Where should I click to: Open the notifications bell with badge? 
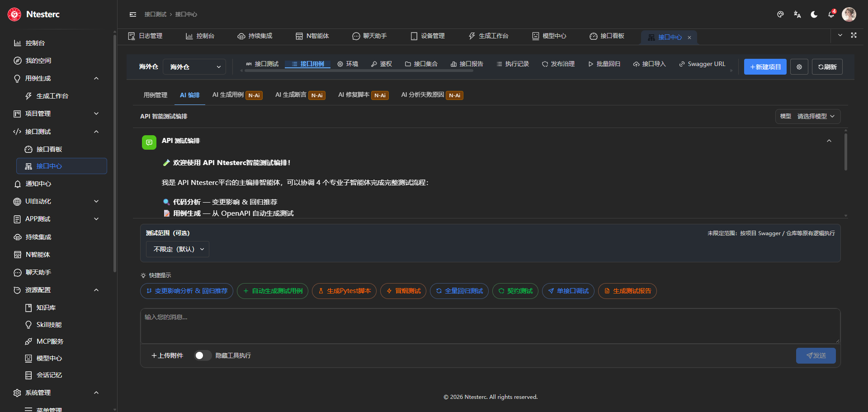[831, 14]
